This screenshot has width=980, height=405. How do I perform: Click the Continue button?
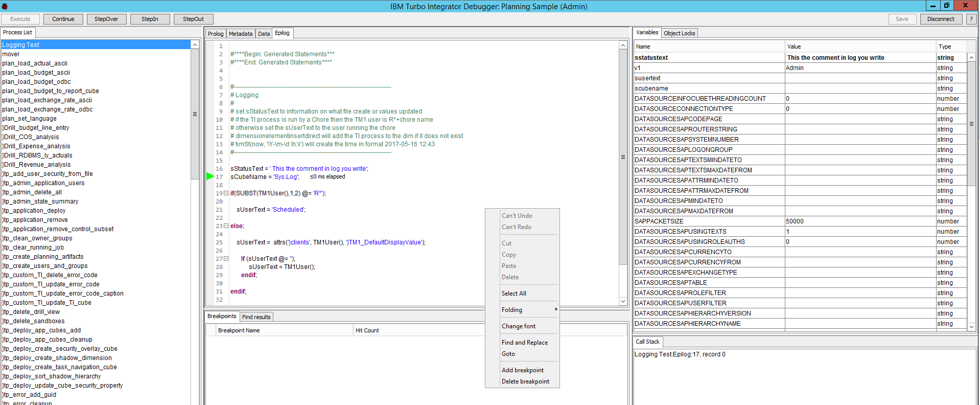(x=63, y=19)
